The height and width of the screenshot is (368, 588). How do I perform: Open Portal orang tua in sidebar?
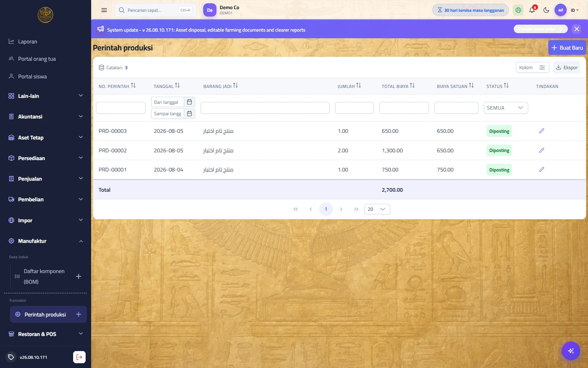tap(46, 59)
